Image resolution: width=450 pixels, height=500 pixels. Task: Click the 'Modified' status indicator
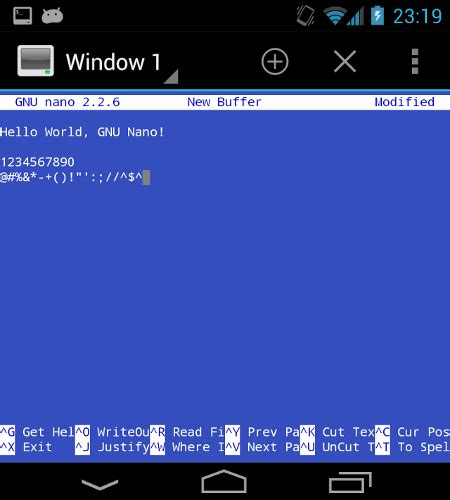point(404,102)
